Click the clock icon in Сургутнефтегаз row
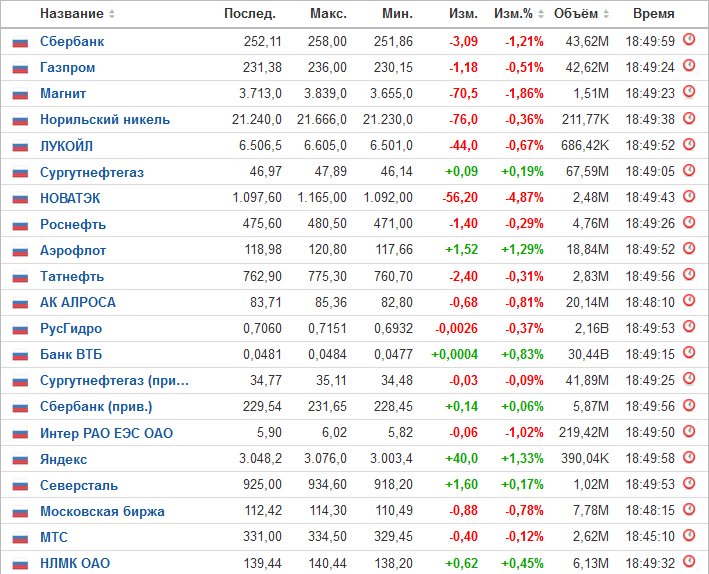This screenshot has width=709, height=574. [689, 170]
